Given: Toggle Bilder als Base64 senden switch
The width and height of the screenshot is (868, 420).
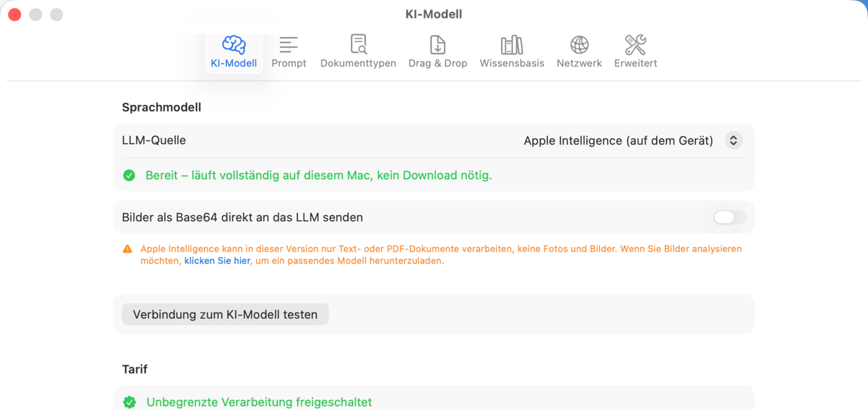Looking at the screenshot, I should [x=729, y=217].
